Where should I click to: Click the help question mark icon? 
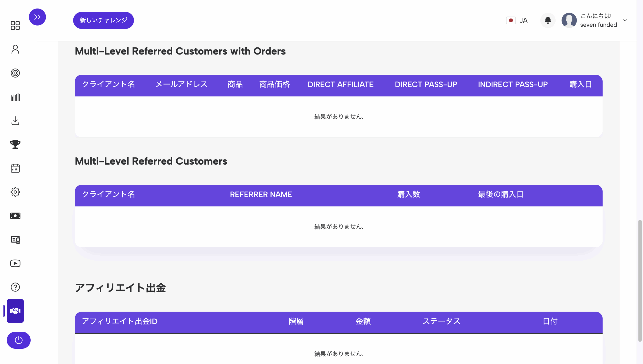(15, 287)
